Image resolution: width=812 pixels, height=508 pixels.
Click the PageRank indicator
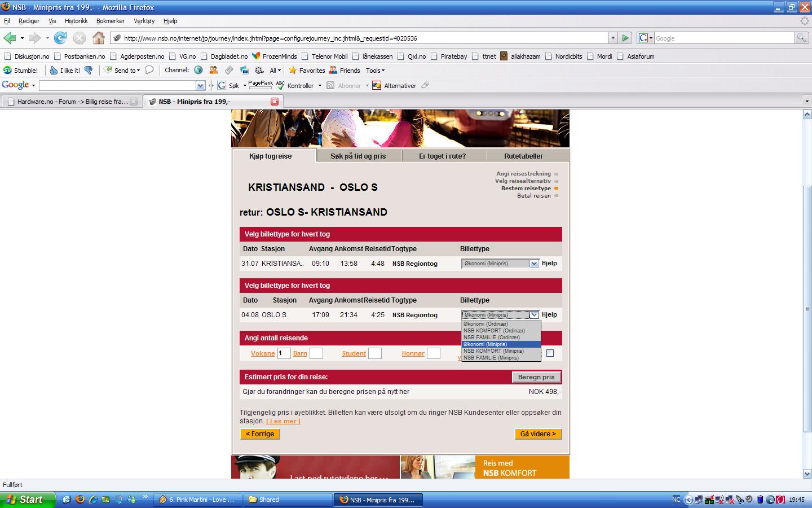tap(261, 85)
